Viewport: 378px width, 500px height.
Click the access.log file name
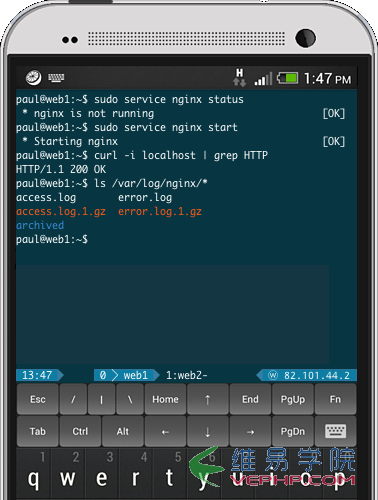click(46, 198)
